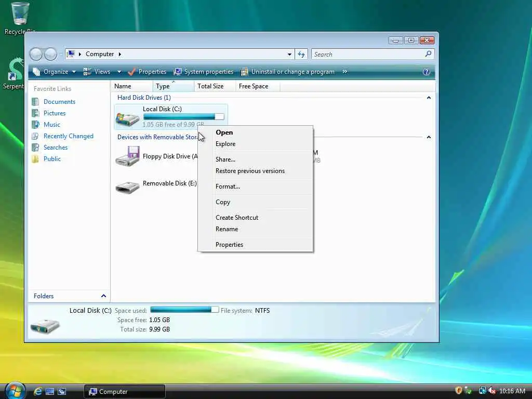The image size is (532, 399).
Task: Click Uninstall or change a program
Action: click(x=288, y=72)
